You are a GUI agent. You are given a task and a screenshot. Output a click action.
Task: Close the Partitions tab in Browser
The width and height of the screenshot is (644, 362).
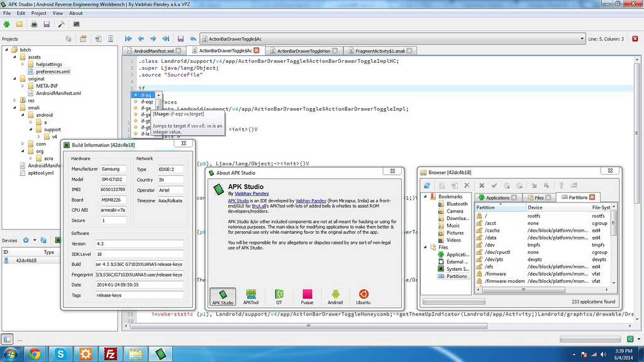(x=592, y=197)
